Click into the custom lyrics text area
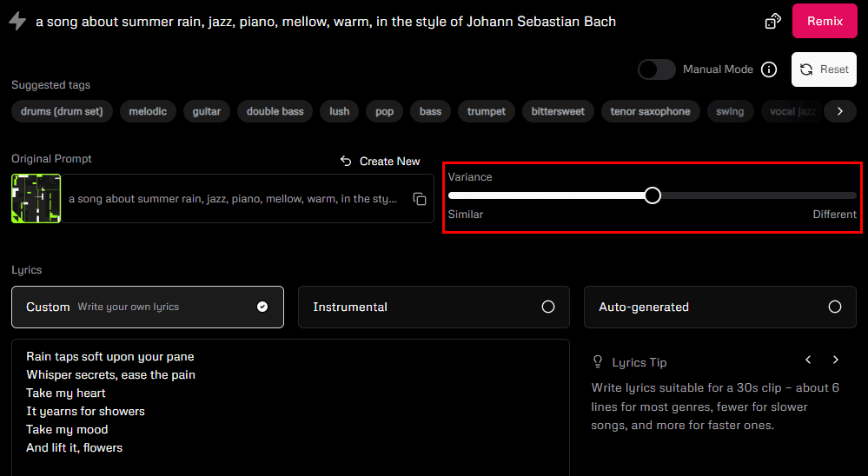868x476 pixels. tap(290, 408)
